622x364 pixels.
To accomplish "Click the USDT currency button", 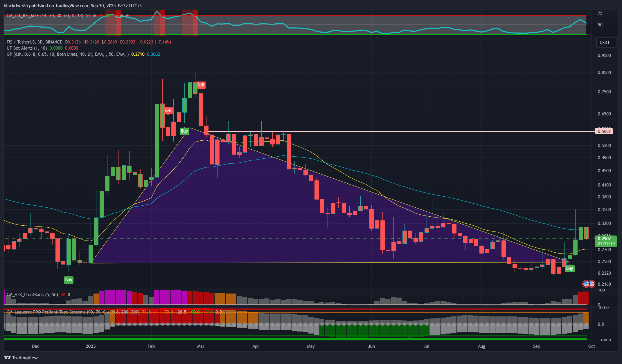I will (606, 43).
